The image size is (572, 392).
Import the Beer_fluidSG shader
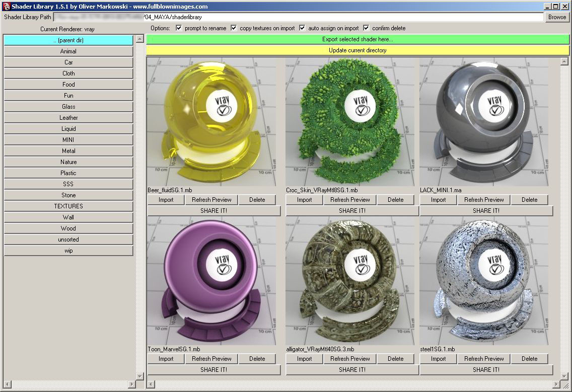tap(166, 200)
